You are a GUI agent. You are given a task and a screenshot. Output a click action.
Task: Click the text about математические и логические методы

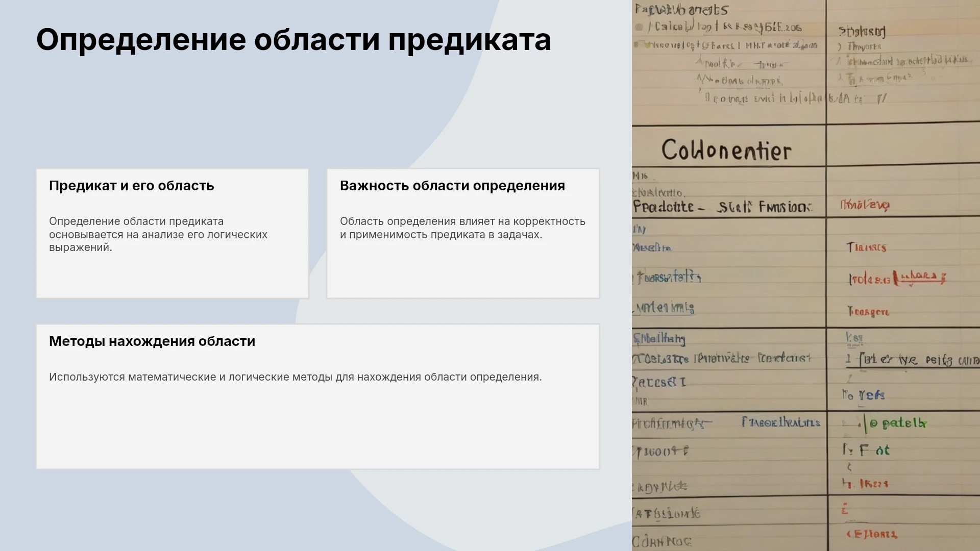click(x=296, y=377)
